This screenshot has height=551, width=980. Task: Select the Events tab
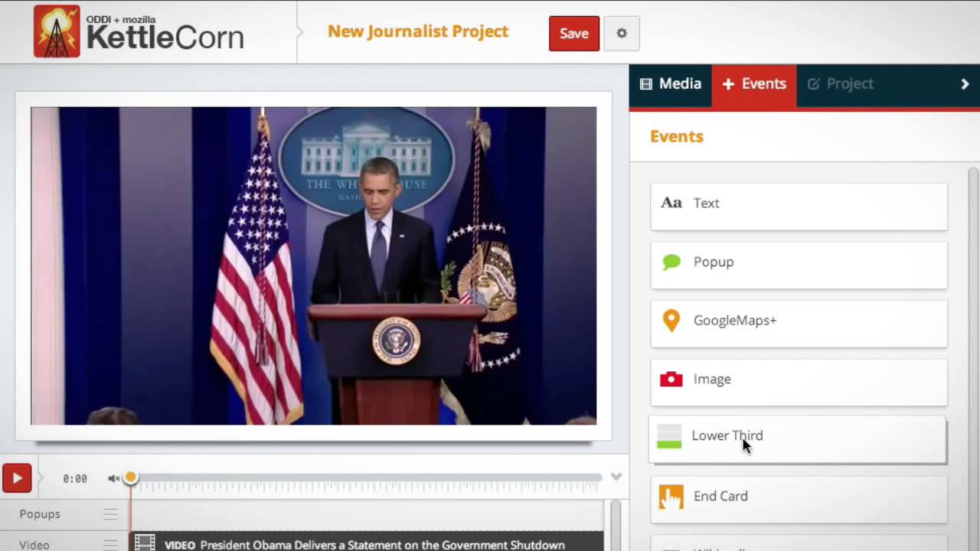[x=754, y=84]
